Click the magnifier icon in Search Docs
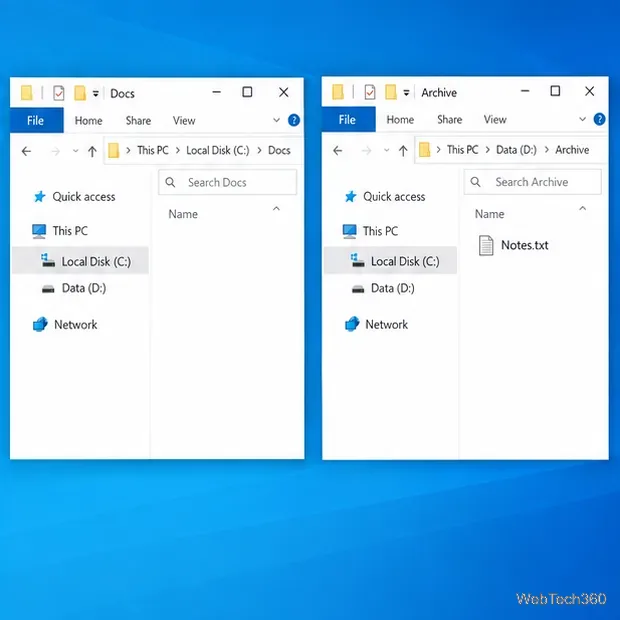The image size is (620, 620). click(x=170, y=182)
